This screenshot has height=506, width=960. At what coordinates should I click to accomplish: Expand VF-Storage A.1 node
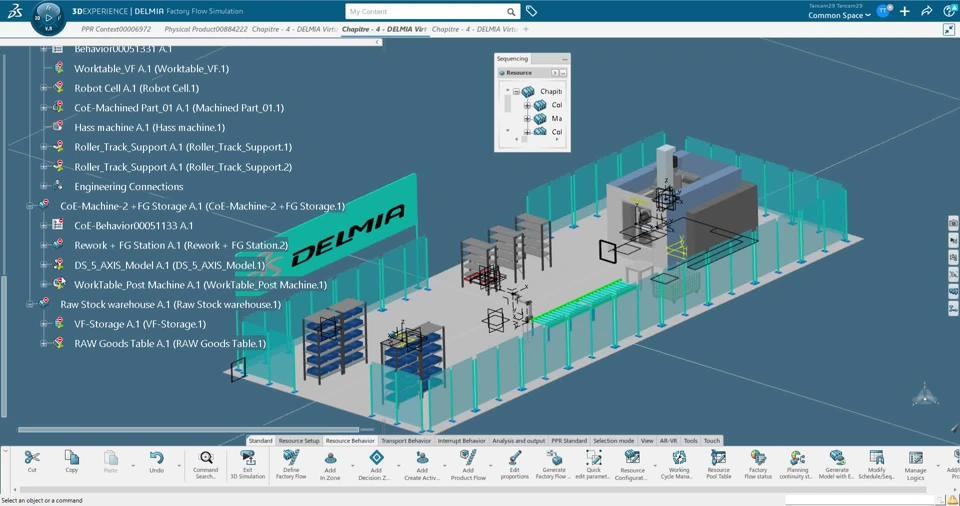[43, 324]
